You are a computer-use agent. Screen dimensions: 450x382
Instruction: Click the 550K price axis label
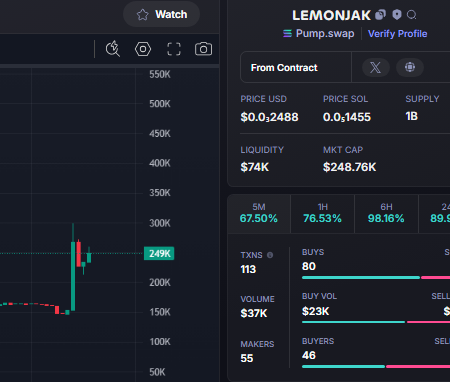tap(160, 74)
